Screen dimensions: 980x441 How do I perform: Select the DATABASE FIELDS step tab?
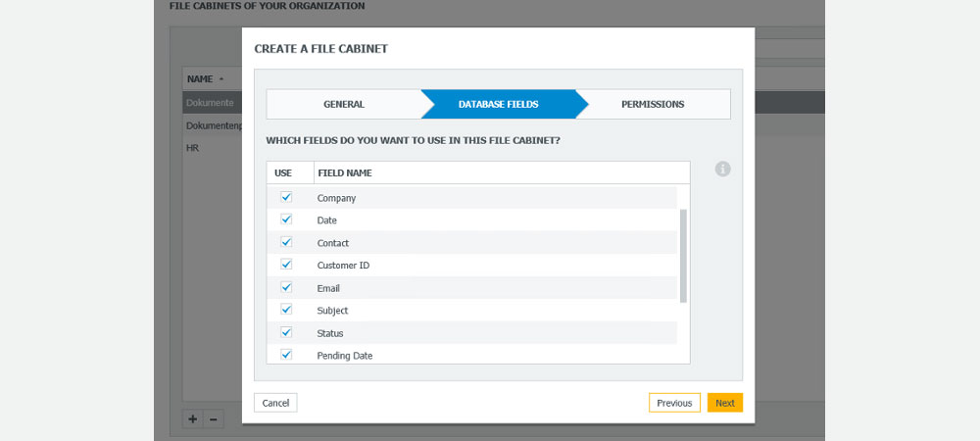tap(498, 104)
